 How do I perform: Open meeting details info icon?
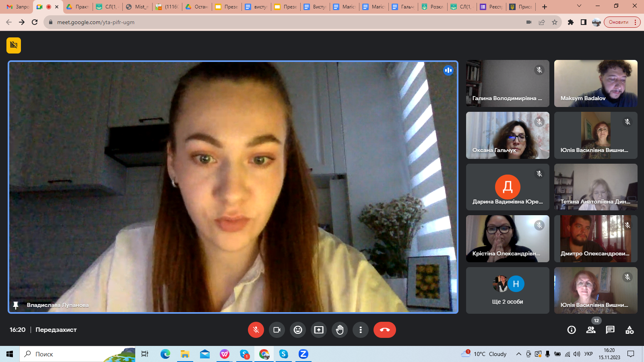pyautogui.click(x=572, y=330)
